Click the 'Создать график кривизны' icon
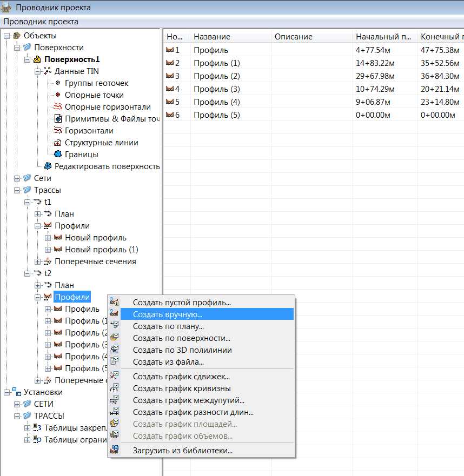The width and height of the screenshot is (464, 476). [114, 388]
